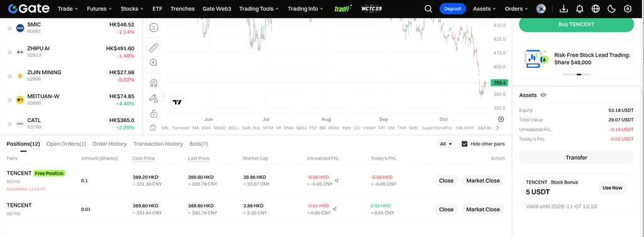Click the blue Deposit button
Screen dimensions: 644x237
(453, 9)
